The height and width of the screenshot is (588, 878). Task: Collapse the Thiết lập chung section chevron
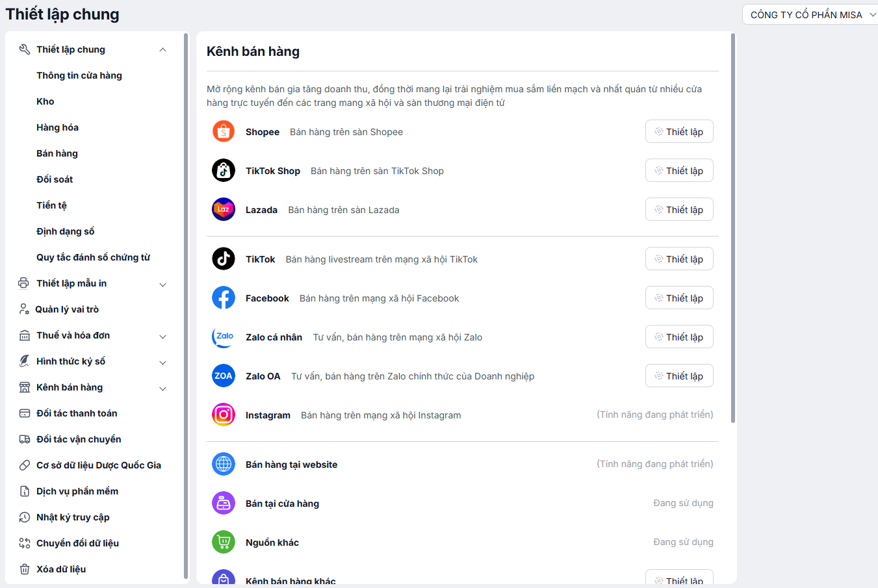(x=162, y=49)
